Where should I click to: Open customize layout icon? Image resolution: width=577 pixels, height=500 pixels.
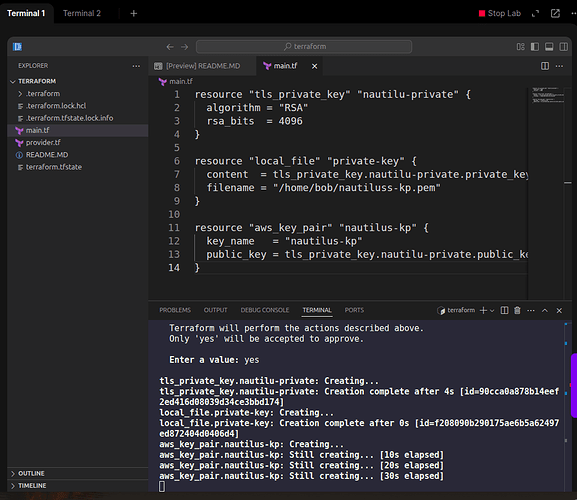(x=520, y=47)
